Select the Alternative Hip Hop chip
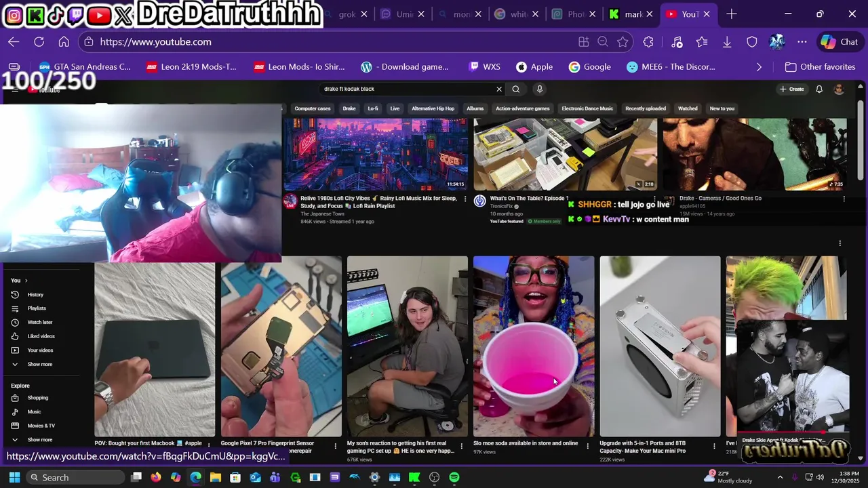This screenshot has width=868, height=488. click(x=433, y=108)
